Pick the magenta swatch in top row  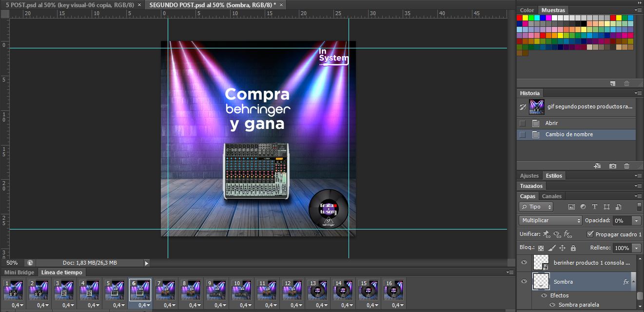(549, 18)
